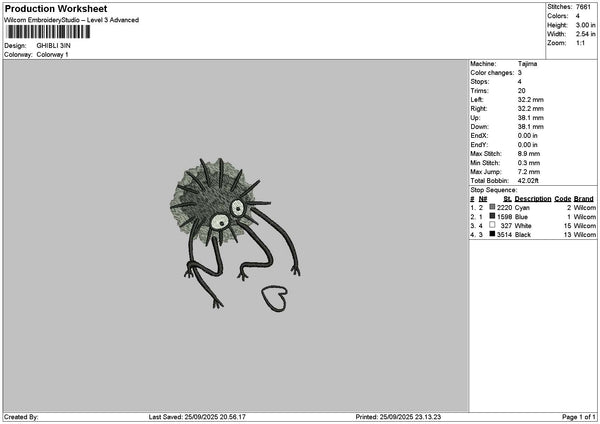
Task: Click the Height value 3.00 in
Action: 585,25
